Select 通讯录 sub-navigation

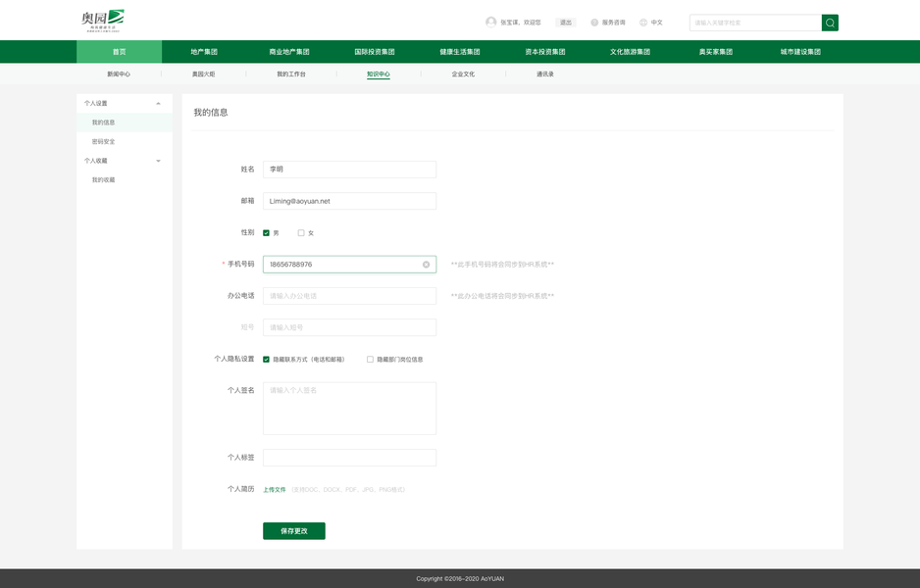[x=545, y=73]
